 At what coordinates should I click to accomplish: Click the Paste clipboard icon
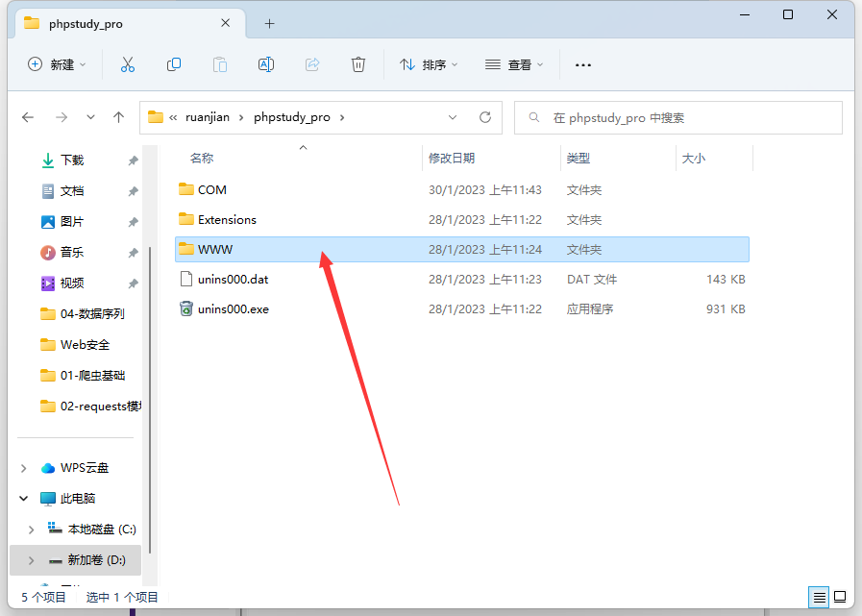point(220,65)
